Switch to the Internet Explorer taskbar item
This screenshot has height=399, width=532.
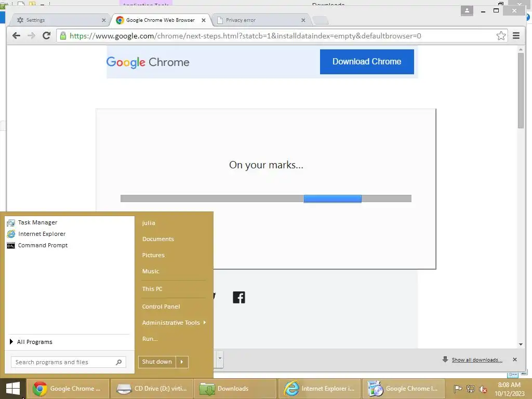coord(319,389)
